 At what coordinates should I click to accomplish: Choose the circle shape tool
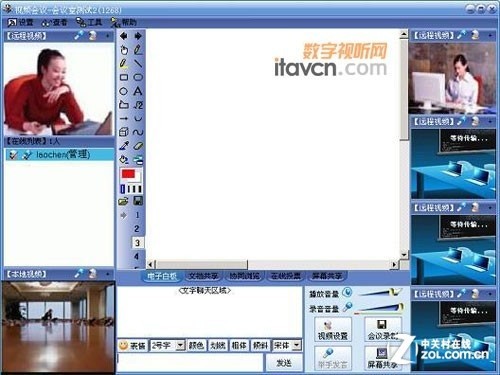124,91
